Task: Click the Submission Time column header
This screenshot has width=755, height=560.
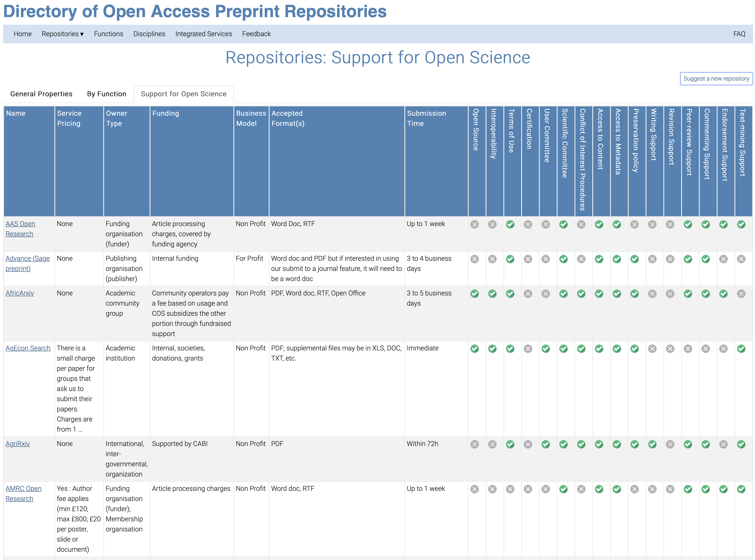Action: coord(436,161)
